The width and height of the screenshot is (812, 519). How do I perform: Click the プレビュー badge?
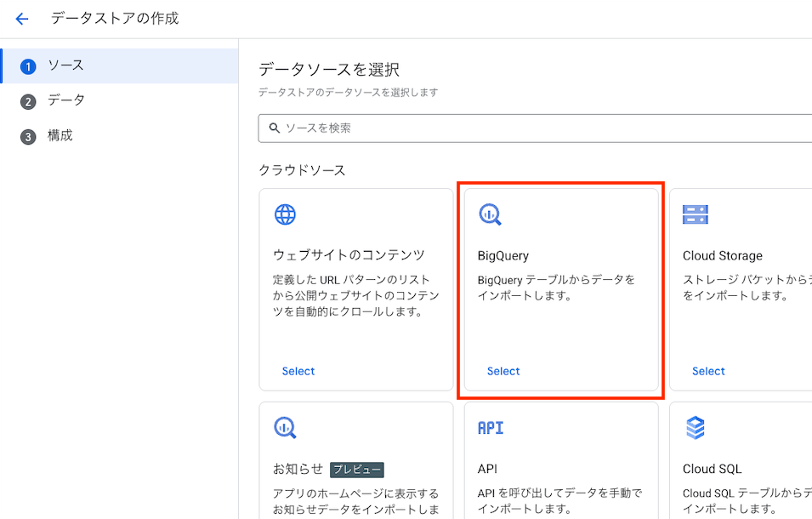pyautogui.click(x=357, y=470)
